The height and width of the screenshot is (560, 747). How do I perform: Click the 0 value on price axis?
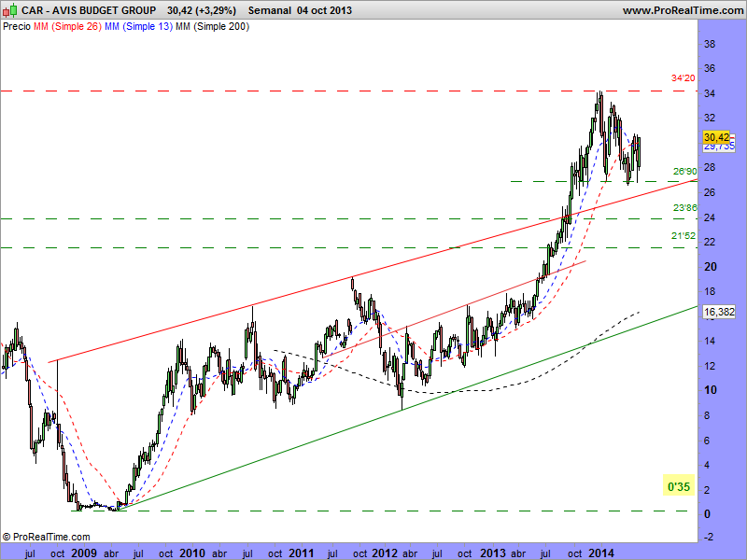pos(708,514)
